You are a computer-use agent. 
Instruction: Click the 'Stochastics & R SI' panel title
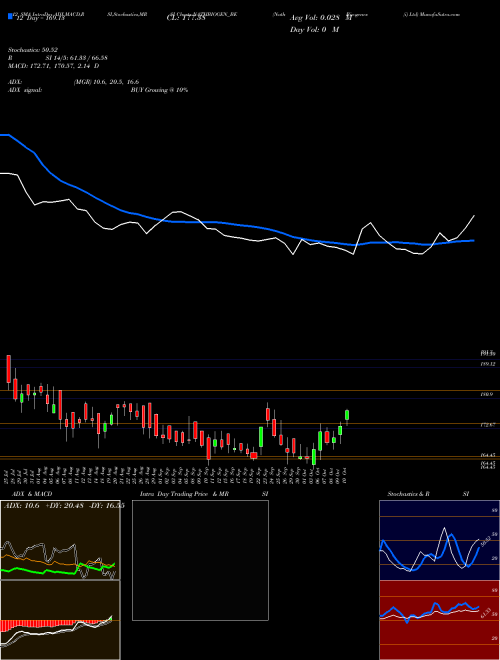428,494
